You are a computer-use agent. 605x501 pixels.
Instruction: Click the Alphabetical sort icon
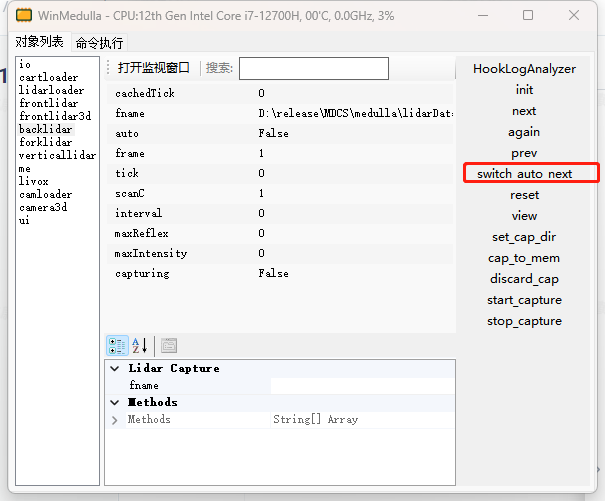[140, 345]
